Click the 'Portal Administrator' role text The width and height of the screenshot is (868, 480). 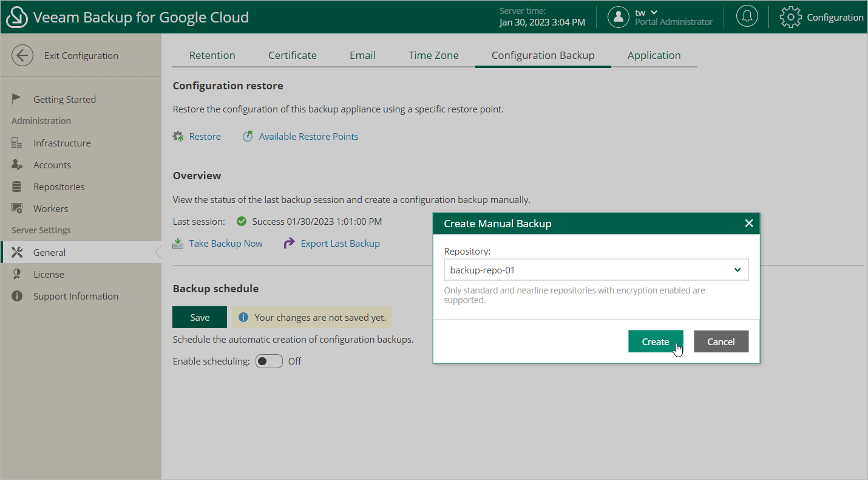674,22
